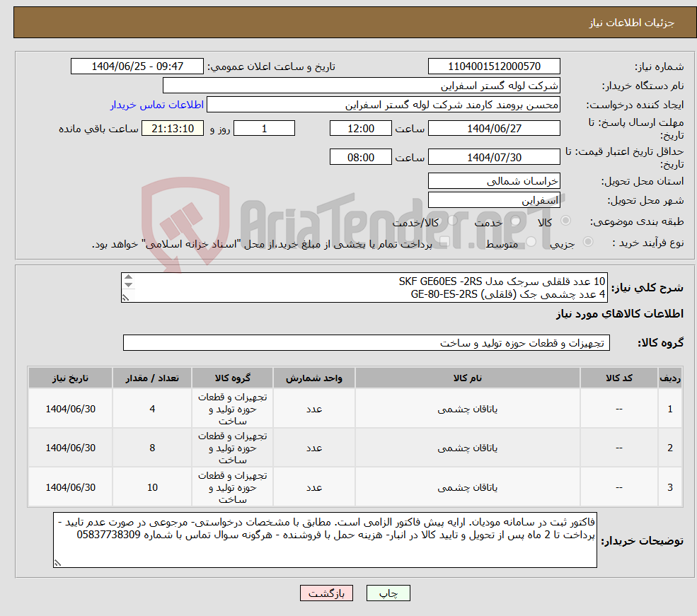Click the شهر محل تحویل field showing اسفراین

click(x=493, y=199)
